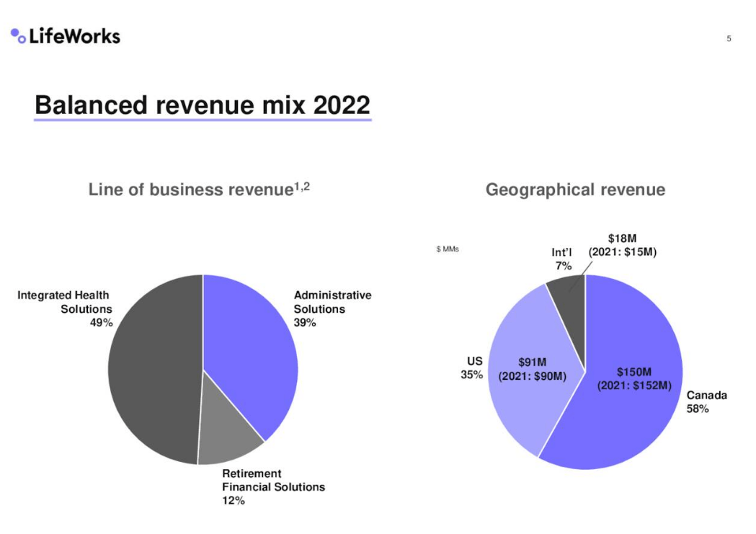756x534 pixels.
Task: Click the Retirement Financial Solutions 12% label
Action: coord(273,486)
